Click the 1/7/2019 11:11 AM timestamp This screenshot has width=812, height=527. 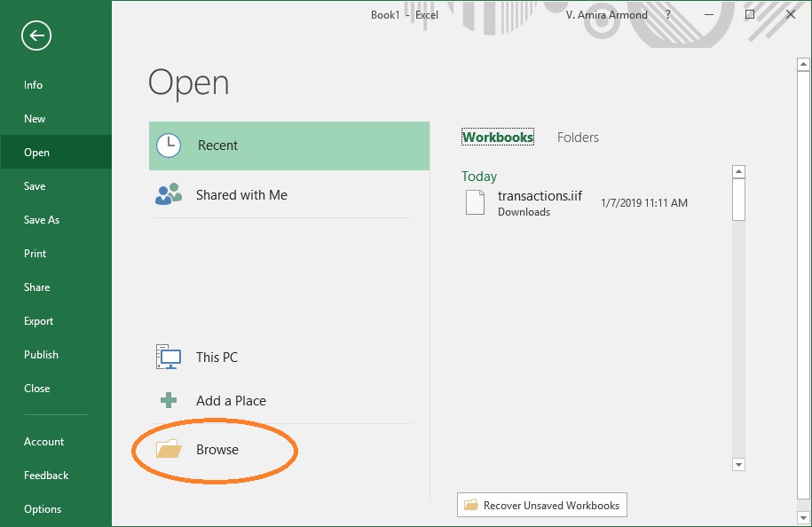[644, 203]
